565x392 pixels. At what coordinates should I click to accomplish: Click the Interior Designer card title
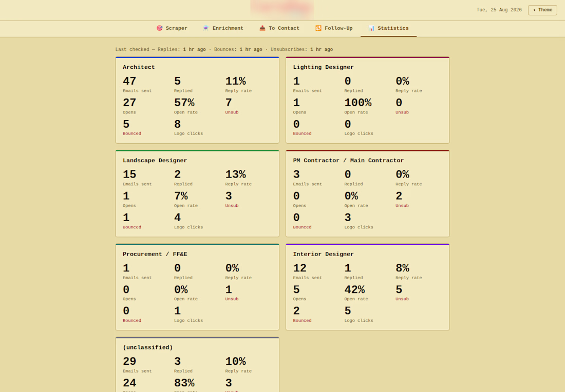click(x=323, y=254)
